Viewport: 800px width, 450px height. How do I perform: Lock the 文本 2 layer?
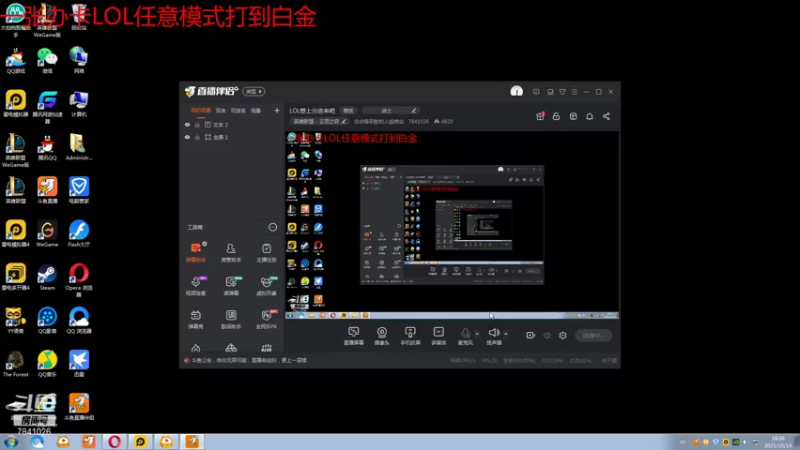point(197,124)
